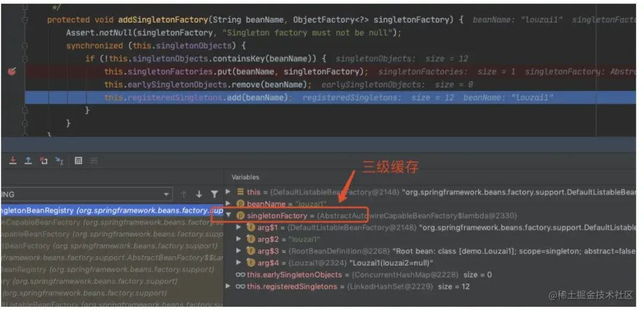Select the 'BeanFactory (org.springframework.beans.factory.support)' frame
The image size is (644, 311).
[x=112, y=246]
